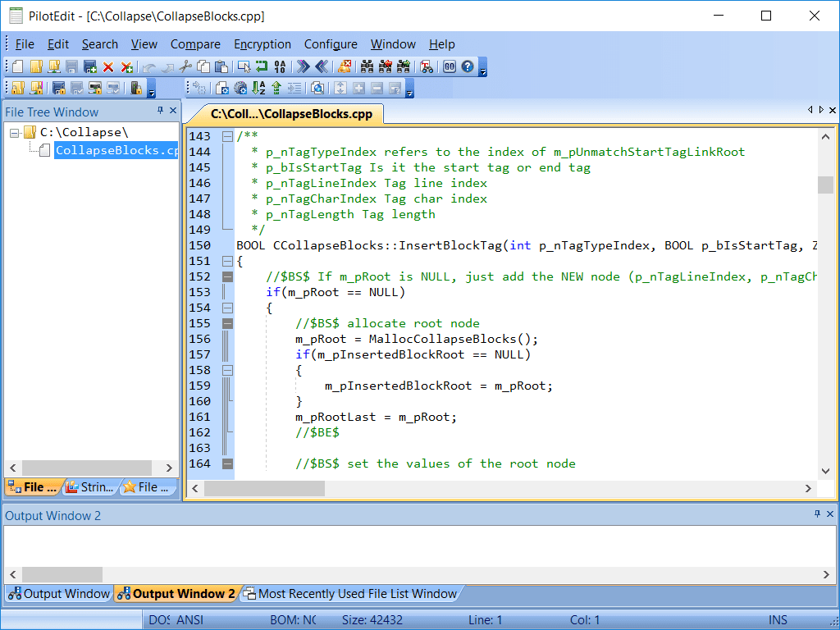Click the Sort A-Z toolbar icon
Viewport: 840px width, 630px height.
point(258,88)
